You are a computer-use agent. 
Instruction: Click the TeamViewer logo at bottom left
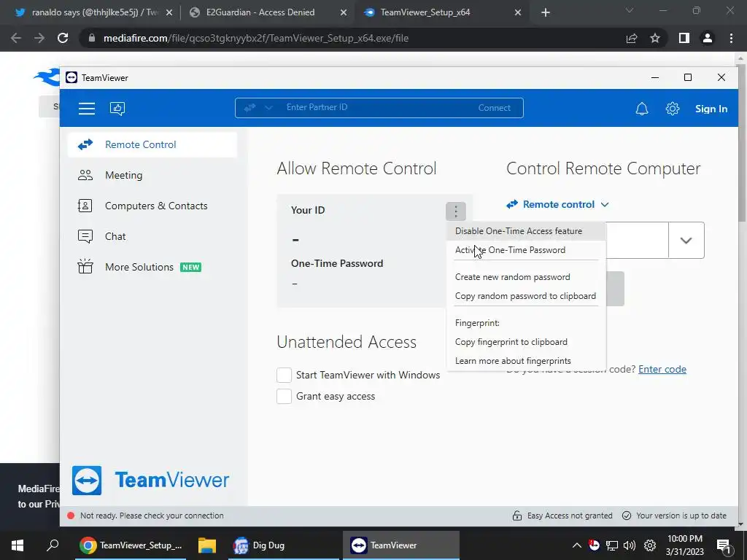150,481
